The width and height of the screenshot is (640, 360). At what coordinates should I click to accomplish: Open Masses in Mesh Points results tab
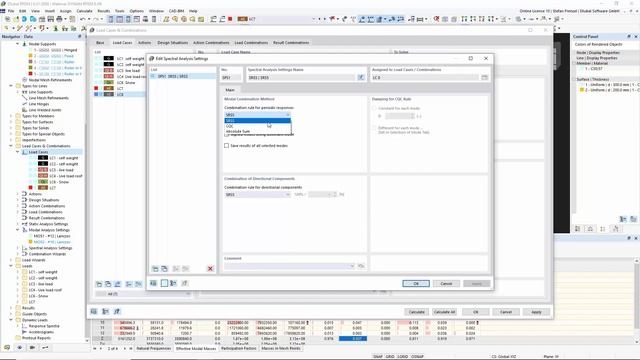point(280,349)
